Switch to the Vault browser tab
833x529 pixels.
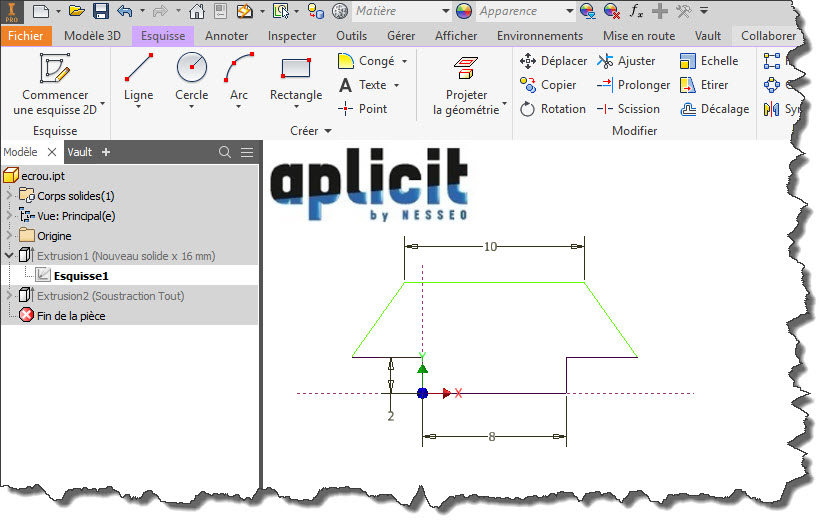(80, 152)
